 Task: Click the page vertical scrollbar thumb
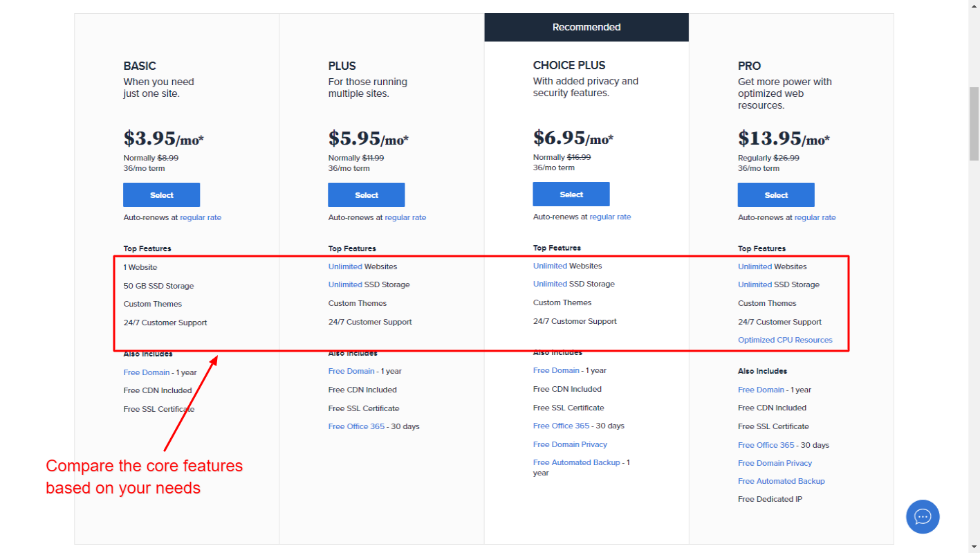pos(974,125)
